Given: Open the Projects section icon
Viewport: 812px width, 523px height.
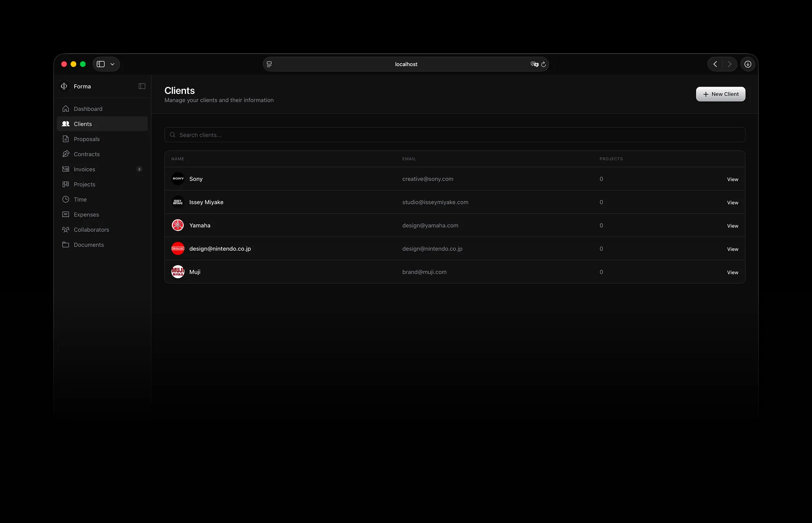Looking at the screenshot, I should coord(66,185).
